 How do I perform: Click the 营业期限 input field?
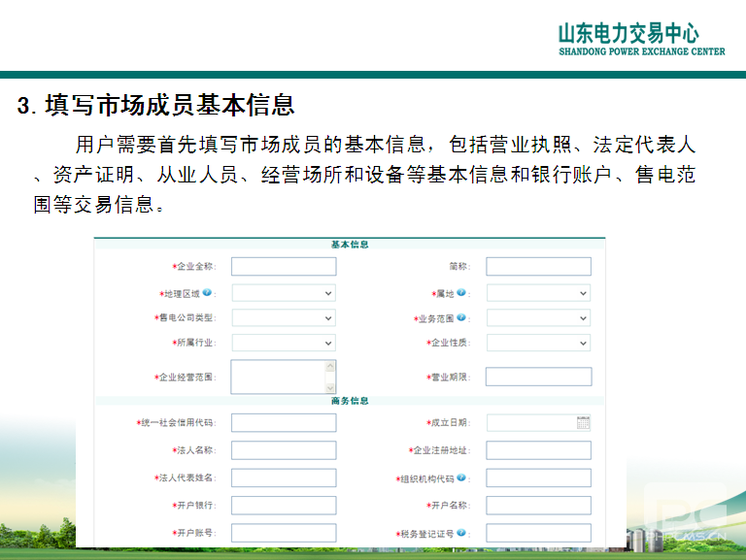pyautogui.click(x=538, y=377)
